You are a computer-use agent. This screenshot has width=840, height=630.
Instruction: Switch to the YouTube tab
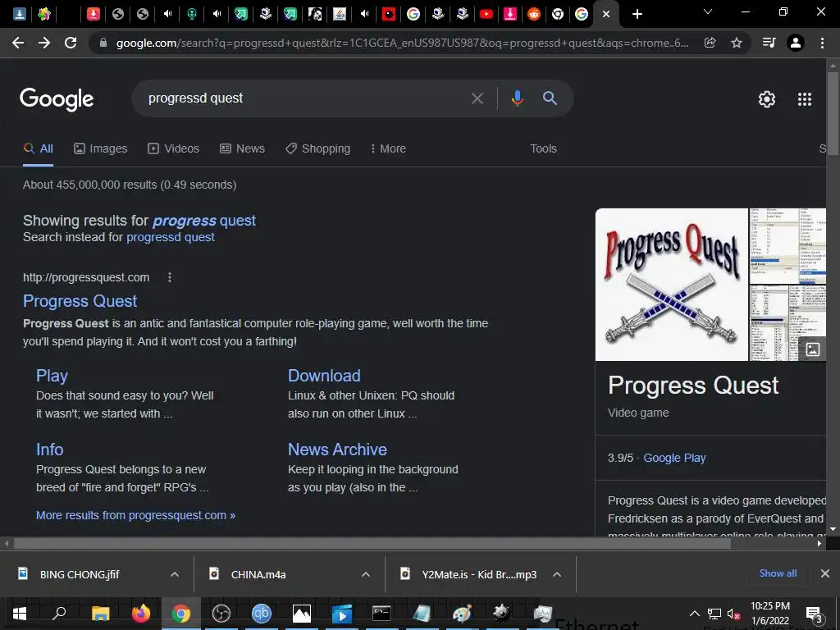(486, 14)
